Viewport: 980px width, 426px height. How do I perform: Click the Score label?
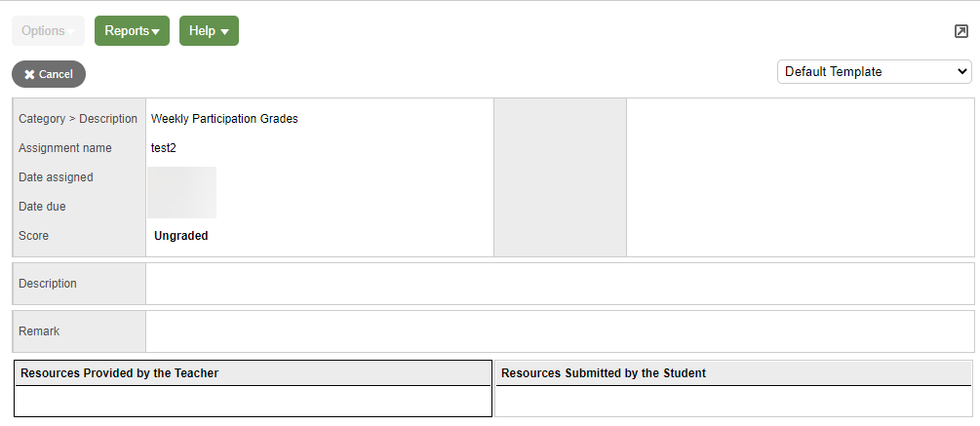[x=33, y=236]
